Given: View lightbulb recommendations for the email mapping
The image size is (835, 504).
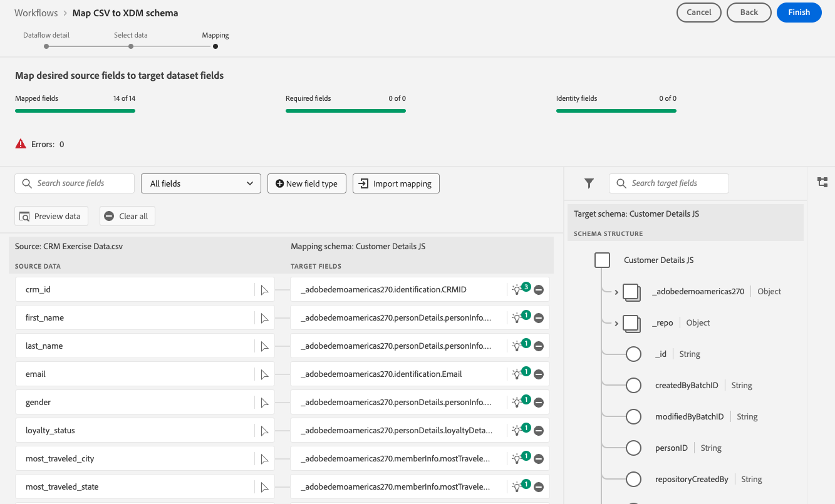Looking at the screenshot, I should tap(517, 374).
